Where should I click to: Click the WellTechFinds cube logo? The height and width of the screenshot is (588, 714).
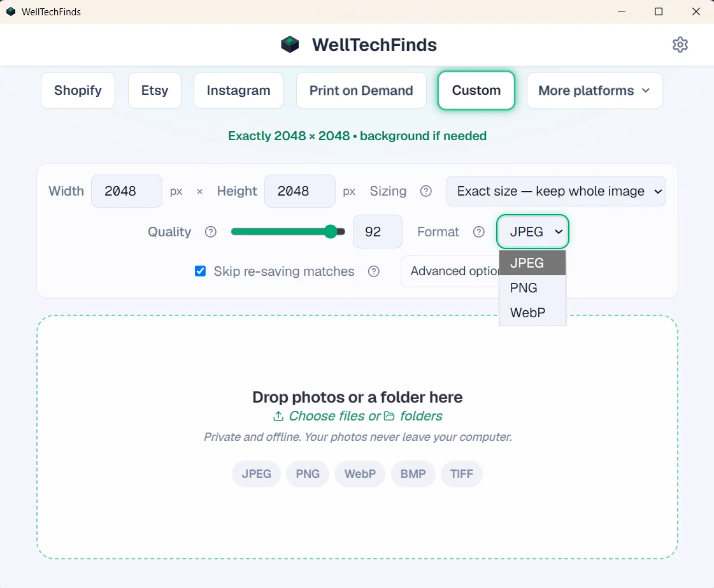point(290,45)
